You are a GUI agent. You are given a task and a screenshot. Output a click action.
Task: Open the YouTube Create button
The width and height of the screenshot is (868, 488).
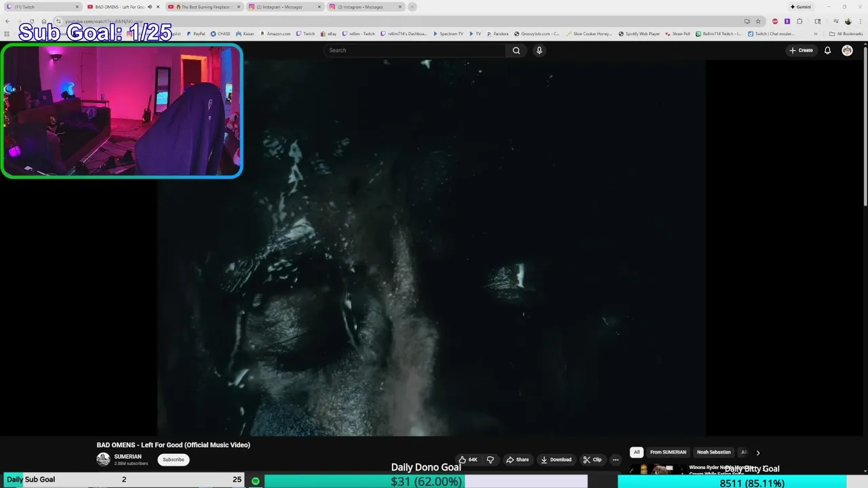point(801,50)
